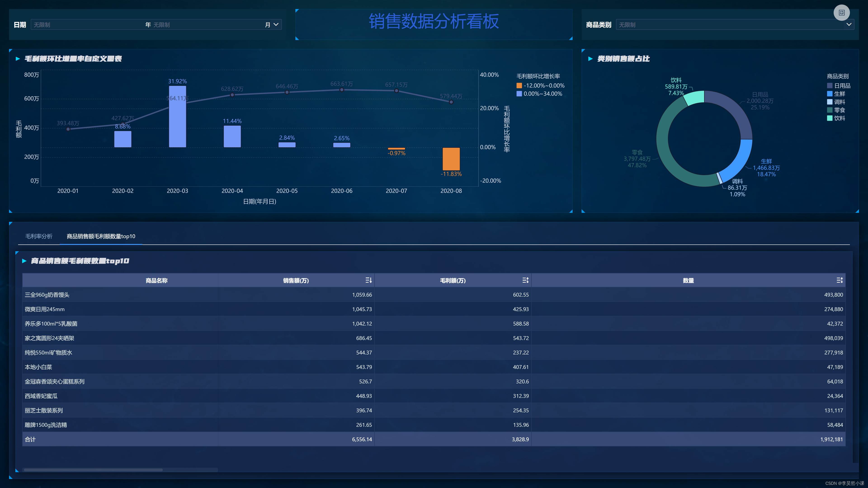Click row 纯悦550ml矿物质水
Viewport: 868px width, 488px height.
coord(434,353)
